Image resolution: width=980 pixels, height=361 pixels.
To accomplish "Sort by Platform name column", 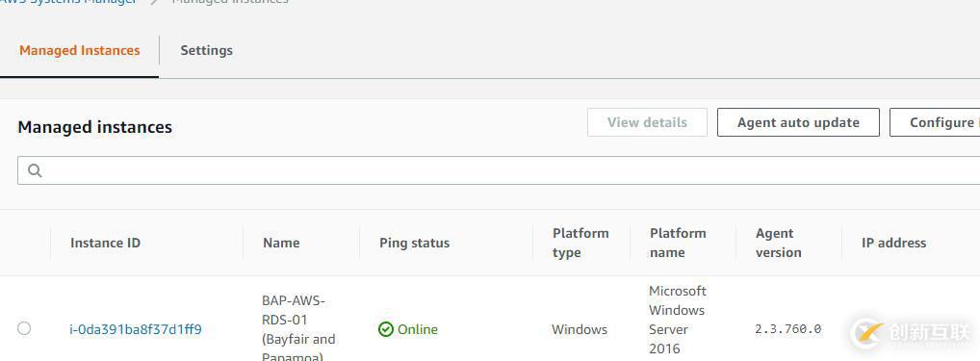I will point(678,243).
